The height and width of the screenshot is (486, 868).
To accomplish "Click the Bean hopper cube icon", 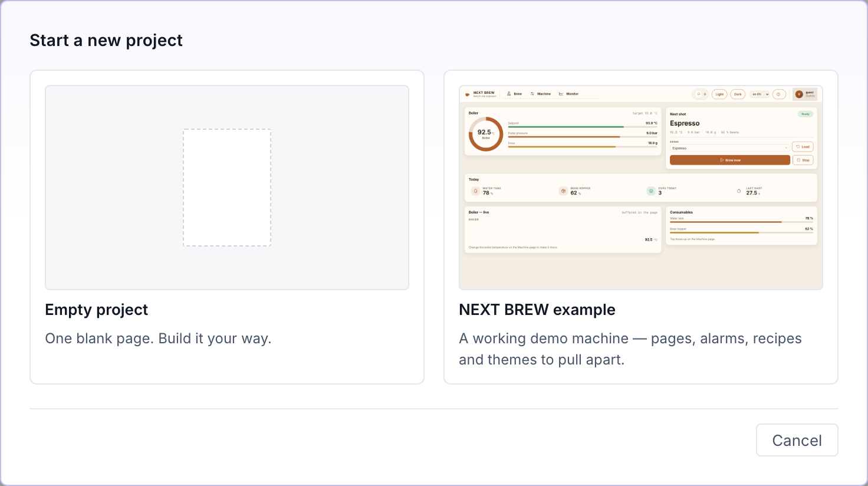I will 563,191.
